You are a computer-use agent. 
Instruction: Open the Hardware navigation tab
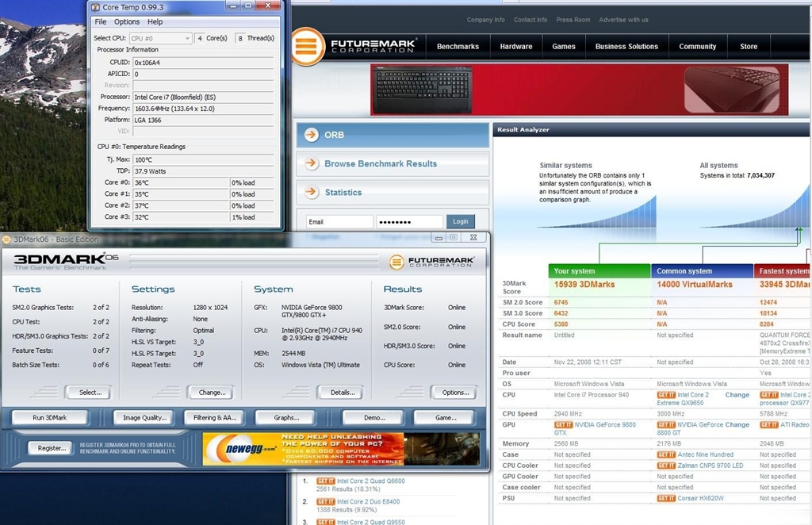516,47
